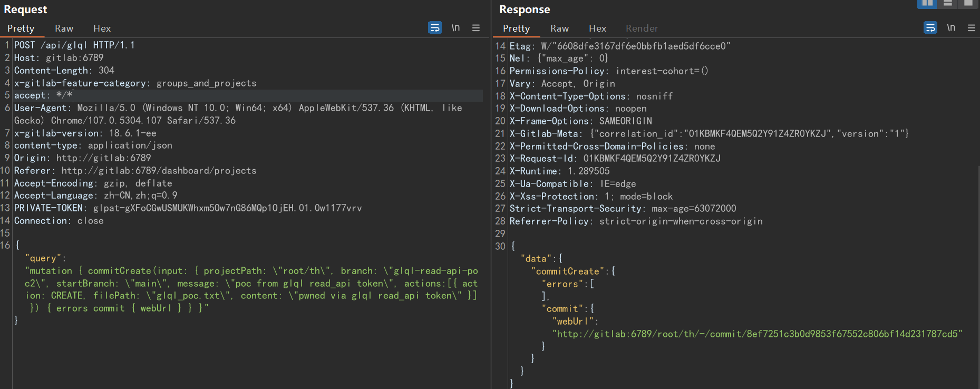Switch Request view to Pretty tab

tap(21, 28)
